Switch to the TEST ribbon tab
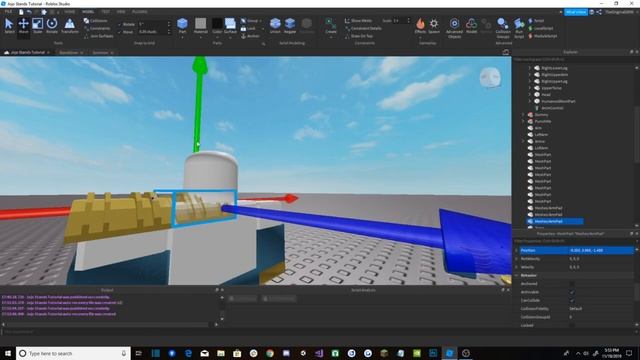The image size is (640, 360). point(105,12)
